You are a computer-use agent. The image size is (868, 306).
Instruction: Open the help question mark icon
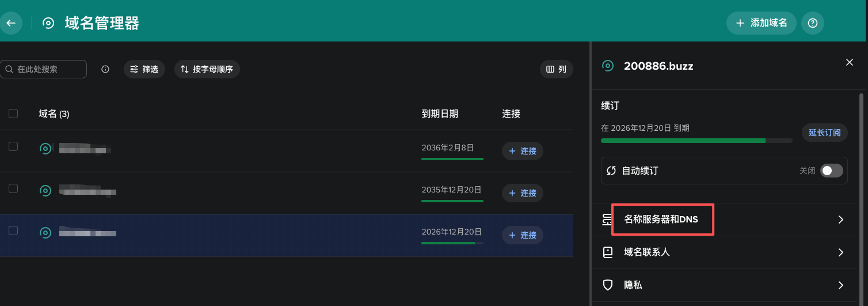click(813, 23)
